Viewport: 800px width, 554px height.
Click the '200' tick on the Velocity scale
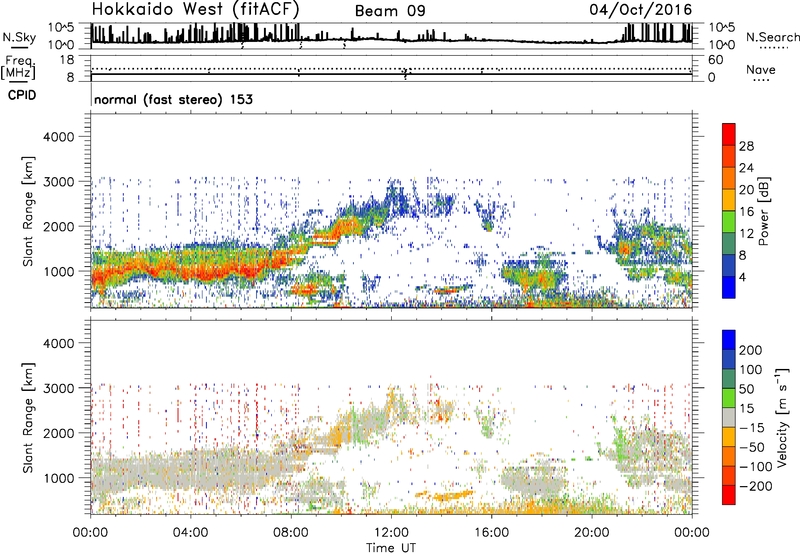pyautogui.click(x=751, y=350)
